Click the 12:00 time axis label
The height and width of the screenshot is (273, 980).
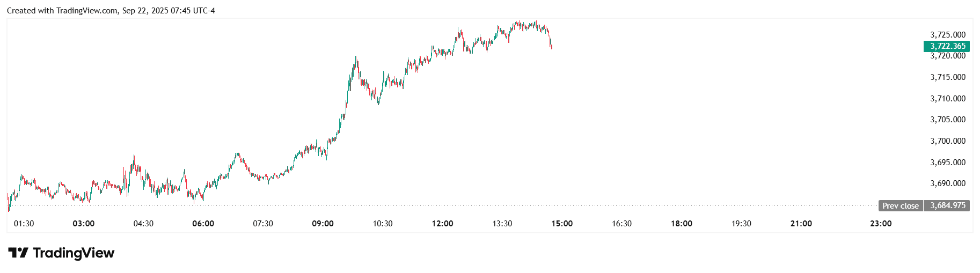442,224
